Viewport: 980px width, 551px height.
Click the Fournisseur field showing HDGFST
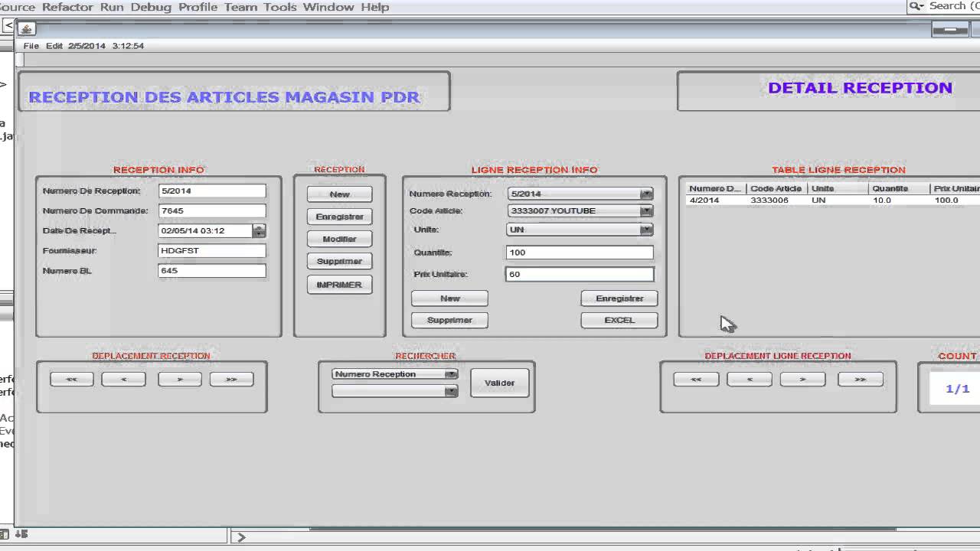pos(212,250)
